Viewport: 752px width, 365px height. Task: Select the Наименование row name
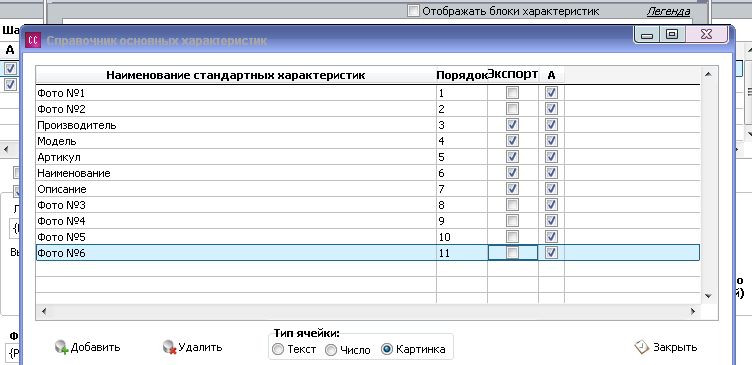pos(236,173)
